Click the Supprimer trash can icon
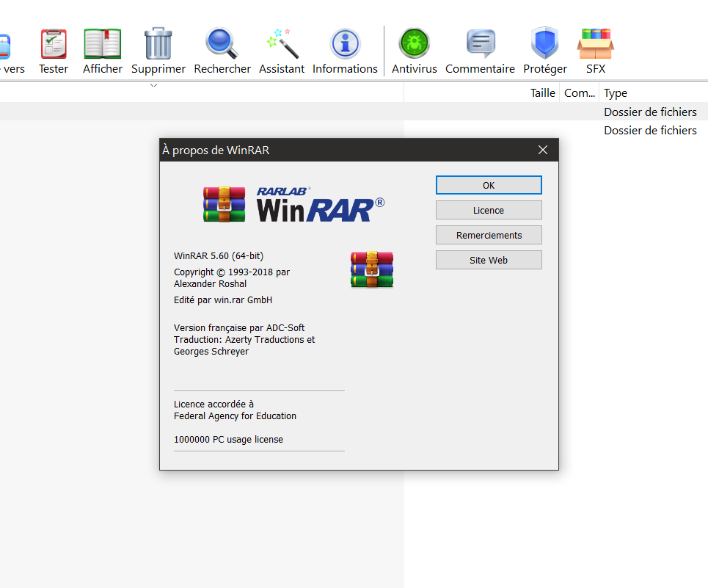This screenshot has width=708, height=588. click(x=158, y=45)
